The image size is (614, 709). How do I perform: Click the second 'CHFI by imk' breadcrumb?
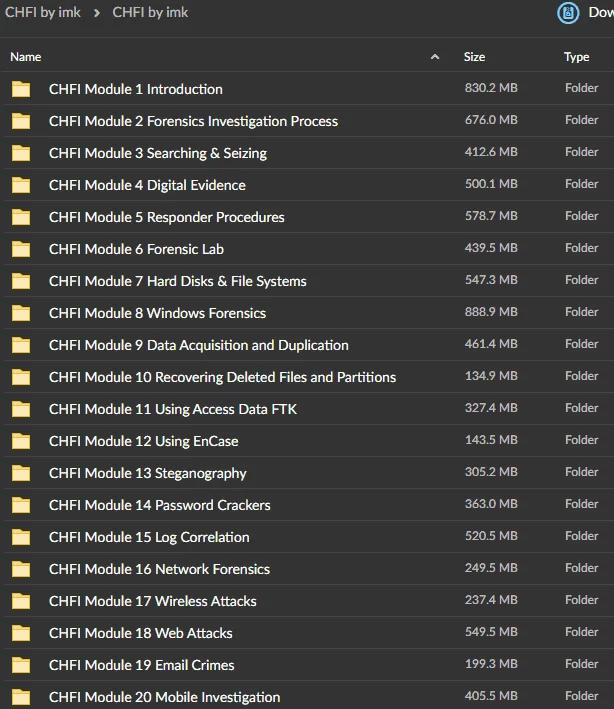(150, 12)
